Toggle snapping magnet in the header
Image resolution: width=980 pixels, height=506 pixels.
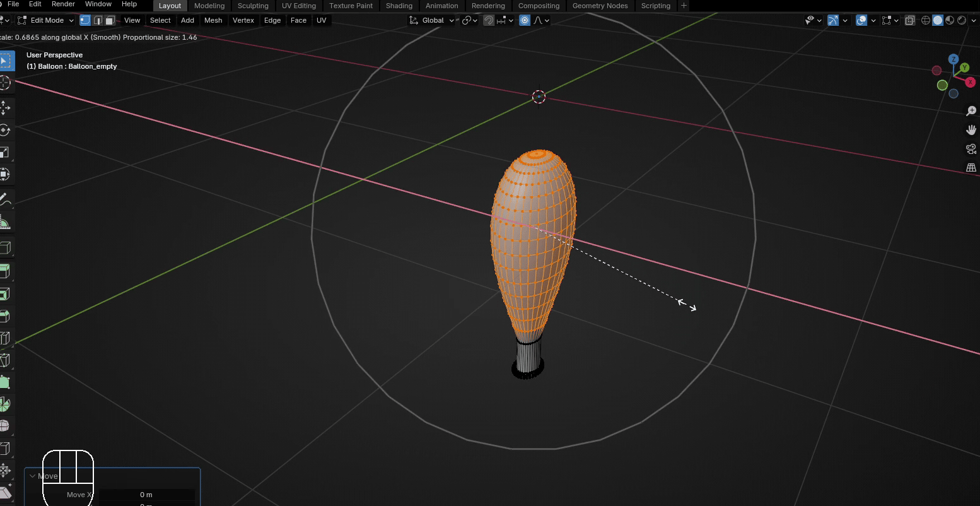click(489, 20)
